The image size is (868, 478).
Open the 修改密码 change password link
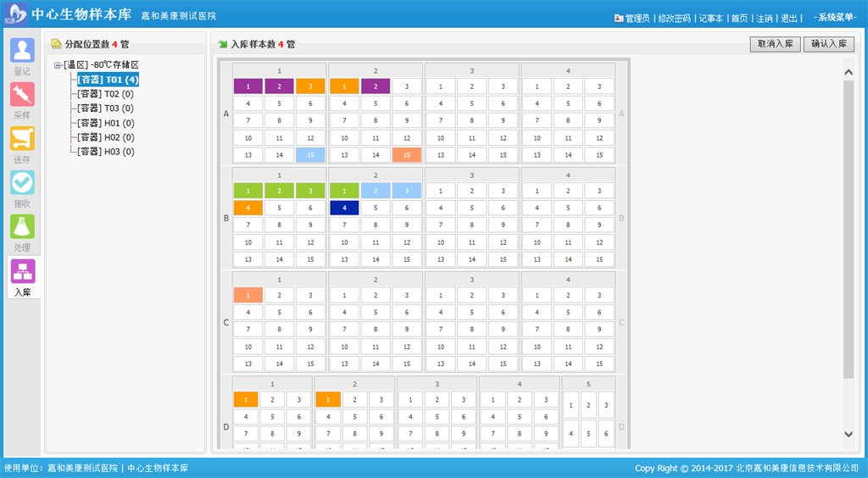[x=674, y=18]
